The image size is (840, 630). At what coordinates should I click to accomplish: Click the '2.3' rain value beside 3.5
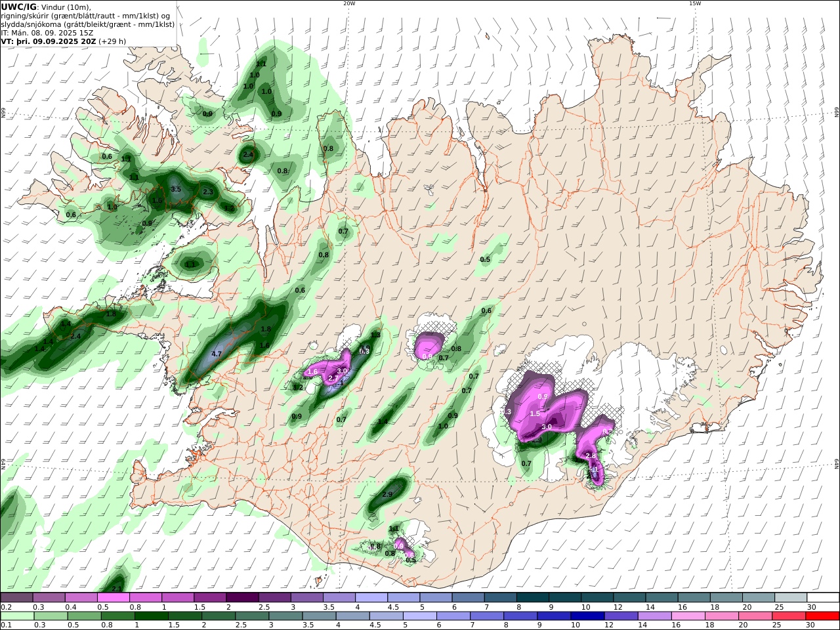[208, 192]
